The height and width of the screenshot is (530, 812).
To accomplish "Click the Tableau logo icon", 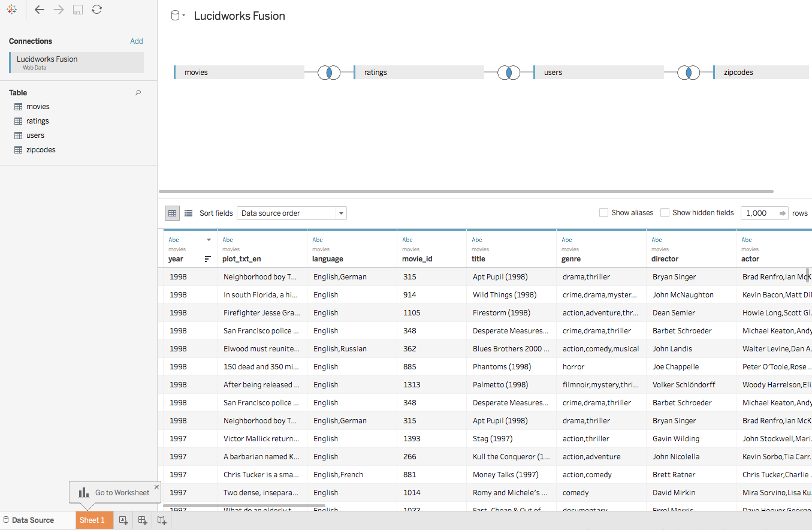I will click(x=11, y=10).
